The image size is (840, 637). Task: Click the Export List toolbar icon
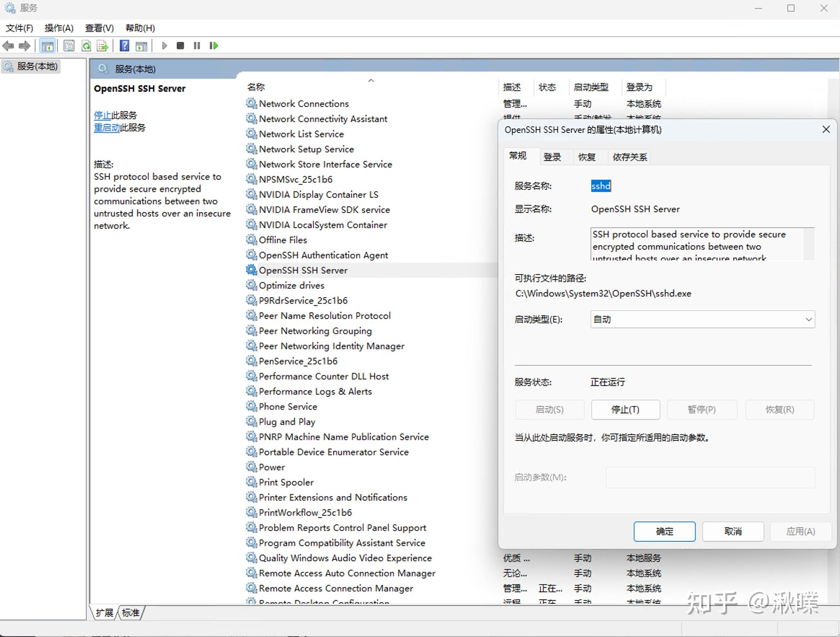tap(102, 45)
